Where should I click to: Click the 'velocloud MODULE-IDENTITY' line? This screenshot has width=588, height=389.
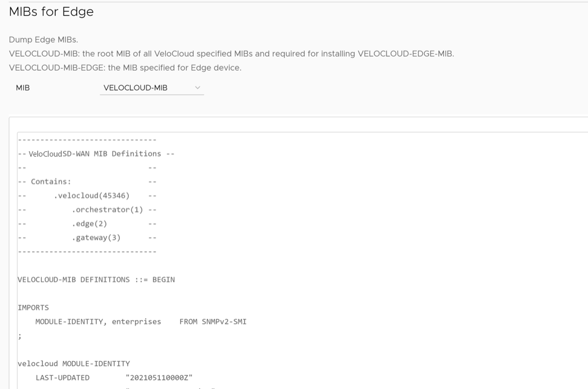[x=74, y=364]
